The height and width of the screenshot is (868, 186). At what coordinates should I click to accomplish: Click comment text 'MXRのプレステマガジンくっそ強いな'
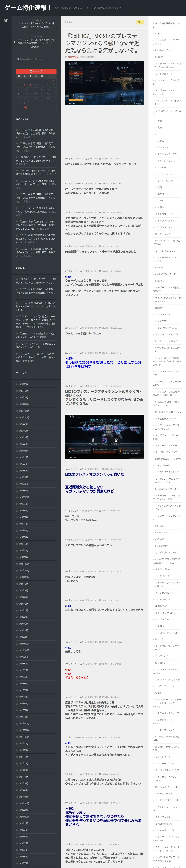pos(94,475)
